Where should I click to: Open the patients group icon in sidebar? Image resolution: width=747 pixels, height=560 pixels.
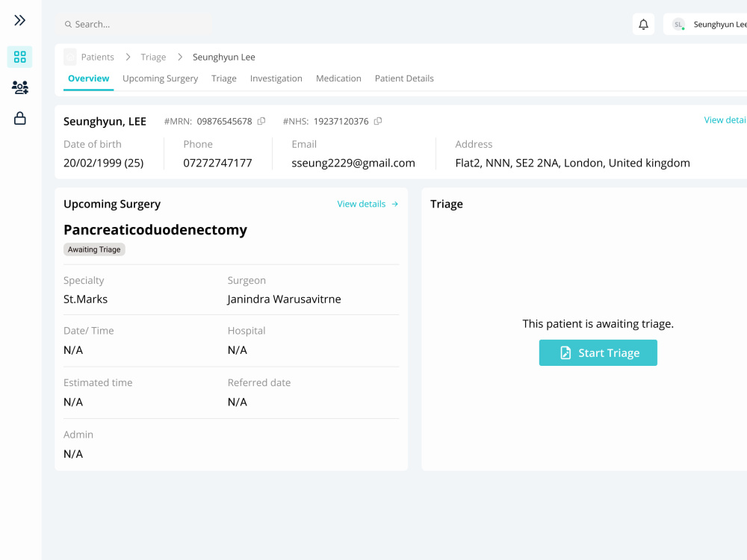coord(19,87)
